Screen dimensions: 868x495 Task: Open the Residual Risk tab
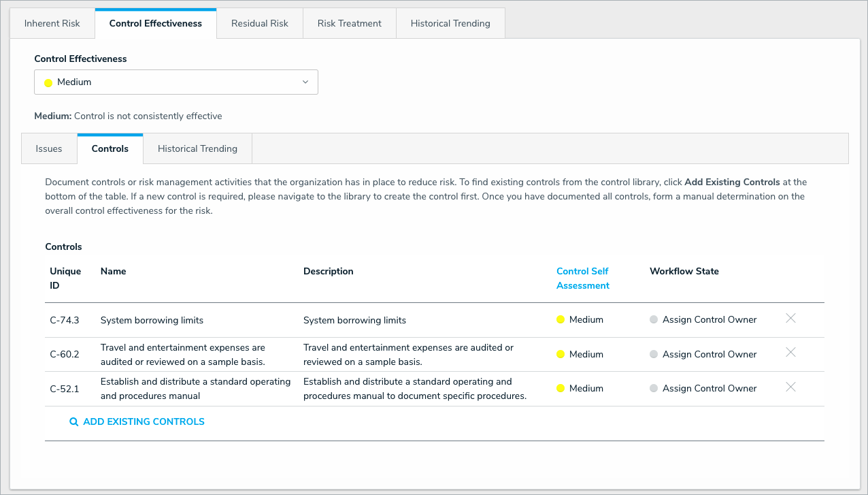coord(259,24)
